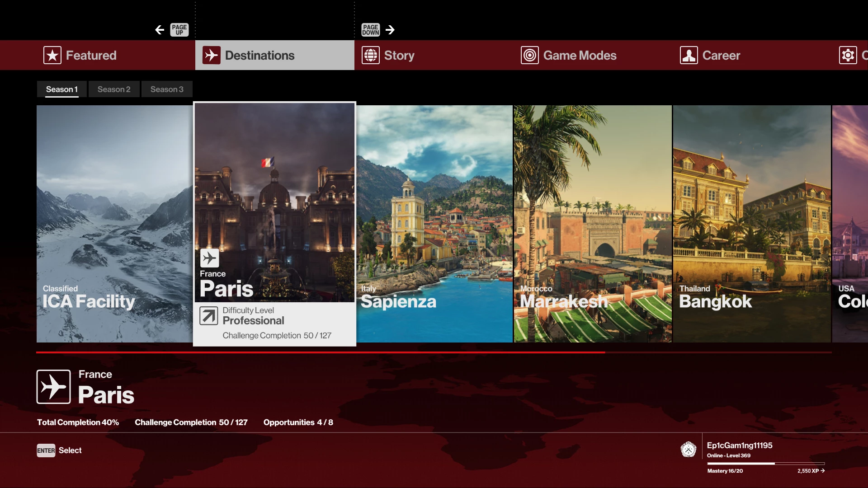The width and height of the screenshot is (868, 488).
Task: Click the Select prompt label
Action: [x=70, y=450]
